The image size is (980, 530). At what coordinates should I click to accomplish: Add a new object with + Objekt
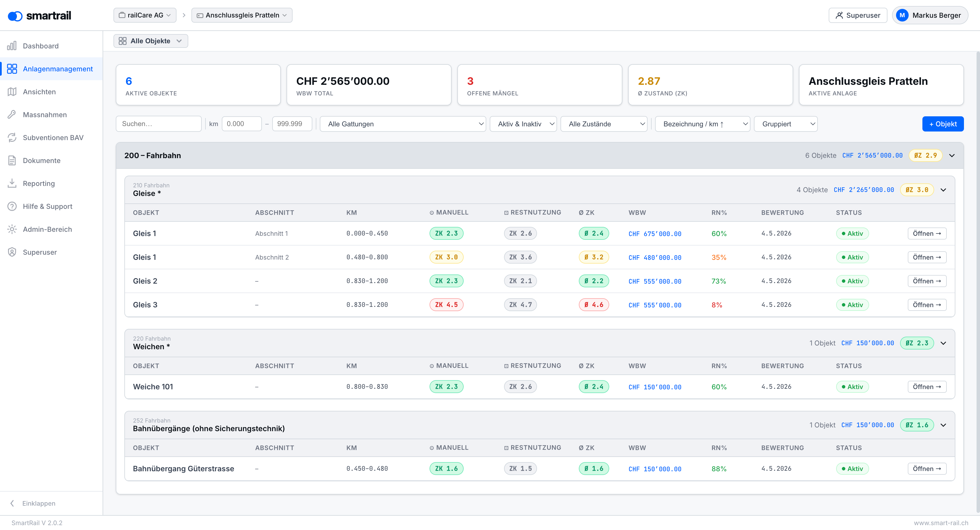(x=943, y=124)
